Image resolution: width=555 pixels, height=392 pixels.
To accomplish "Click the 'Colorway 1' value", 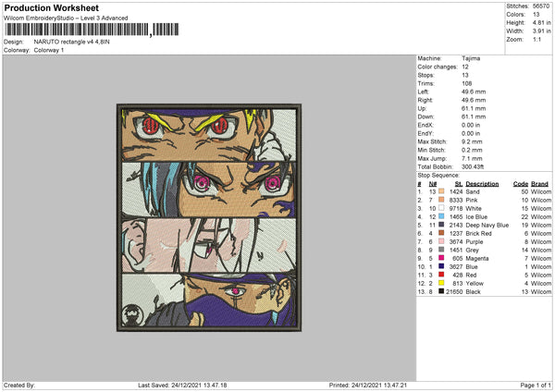I will coord(49,50).
